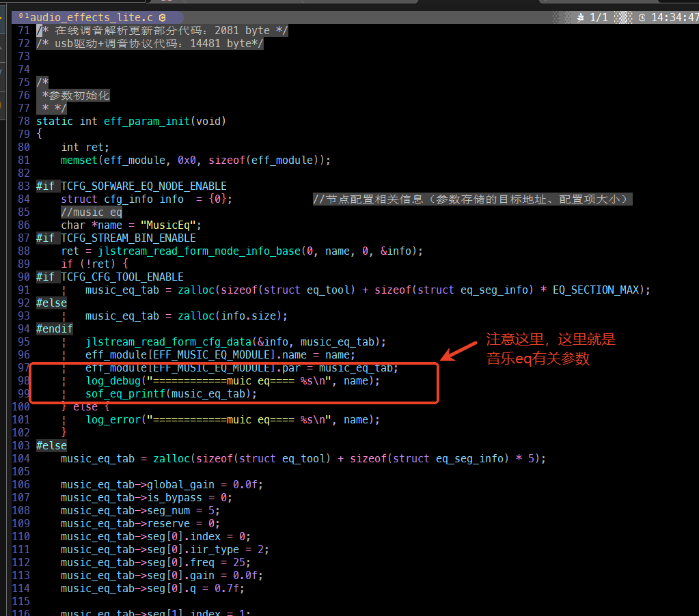Click the "int ret;" declaration
The image size is (699, 616).
point(85,147)
